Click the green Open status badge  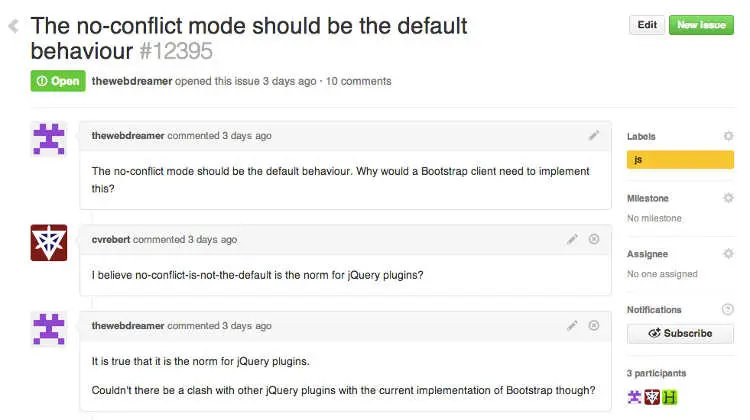pyautogui.click(x=58, y=81)
